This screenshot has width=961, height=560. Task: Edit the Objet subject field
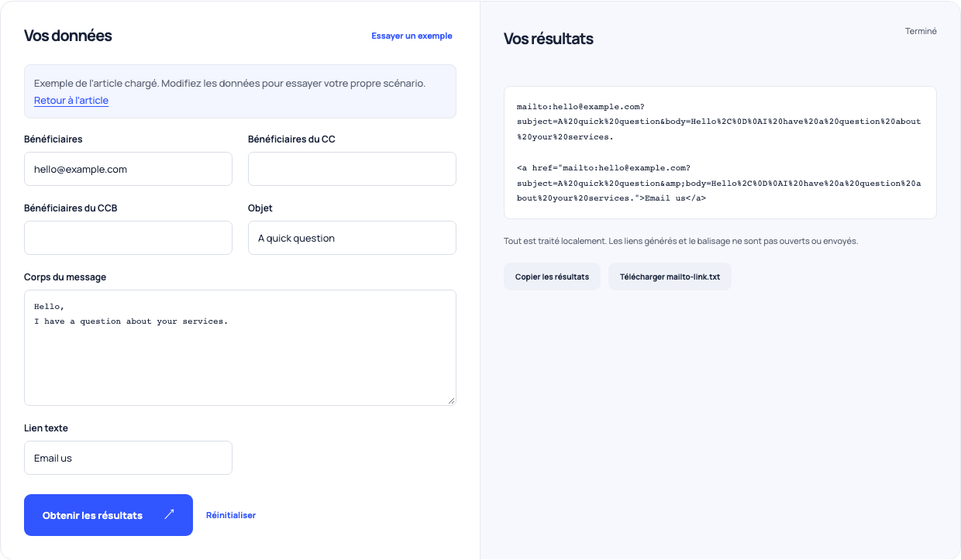352,238
